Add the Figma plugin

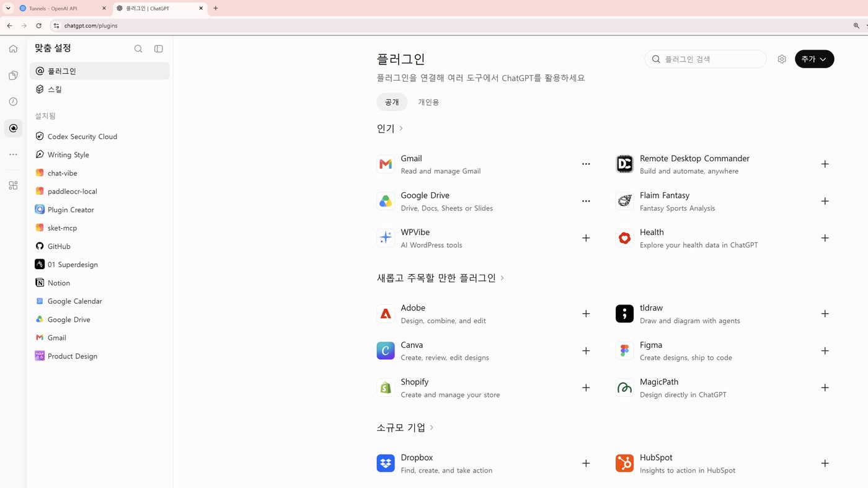tap(825, 351)
